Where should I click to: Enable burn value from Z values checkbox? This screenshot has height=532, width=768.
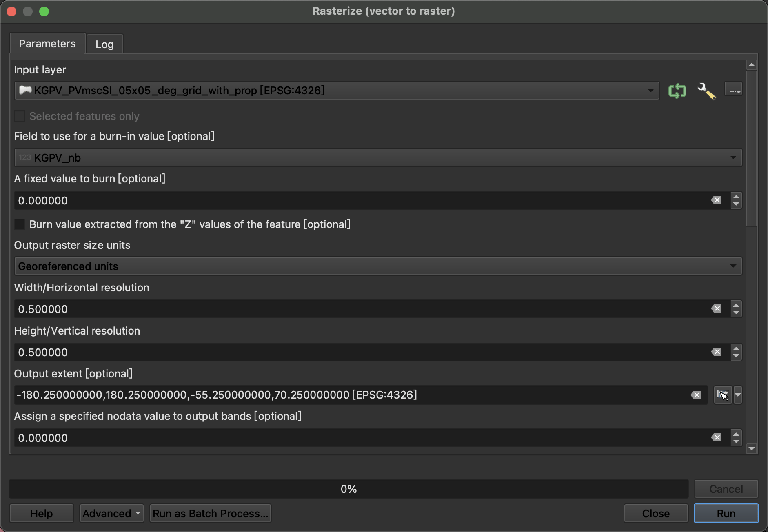20,224
